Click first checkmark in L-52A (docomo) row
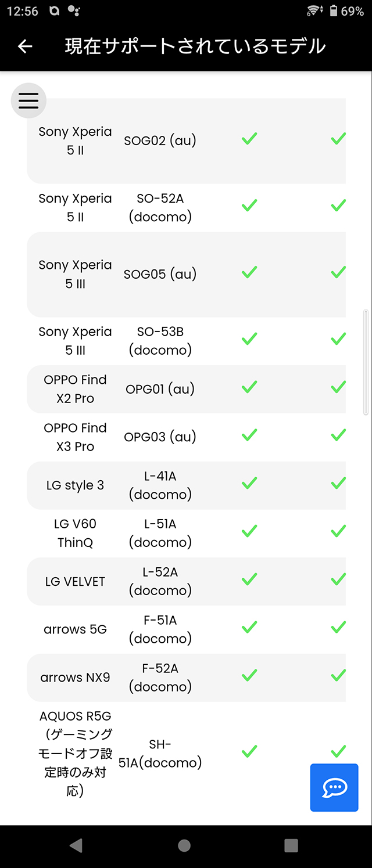The height and width of the screenshot is (868, 372). [x=249, y=579]
